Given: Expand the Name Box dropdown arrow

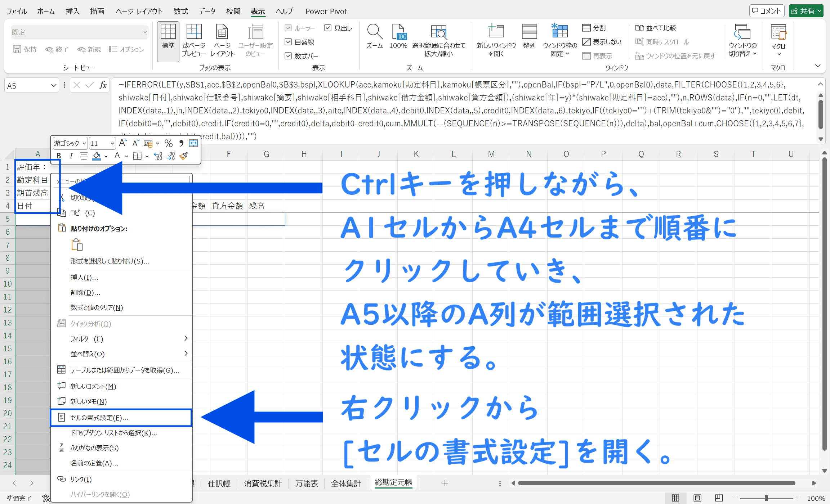Looking at the screenshot, I should click(54, 85).
